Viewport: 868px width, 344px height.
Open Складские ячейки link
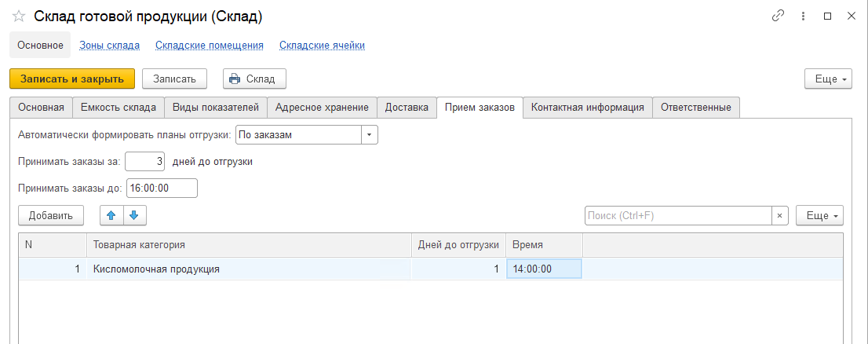pos(322,45)
